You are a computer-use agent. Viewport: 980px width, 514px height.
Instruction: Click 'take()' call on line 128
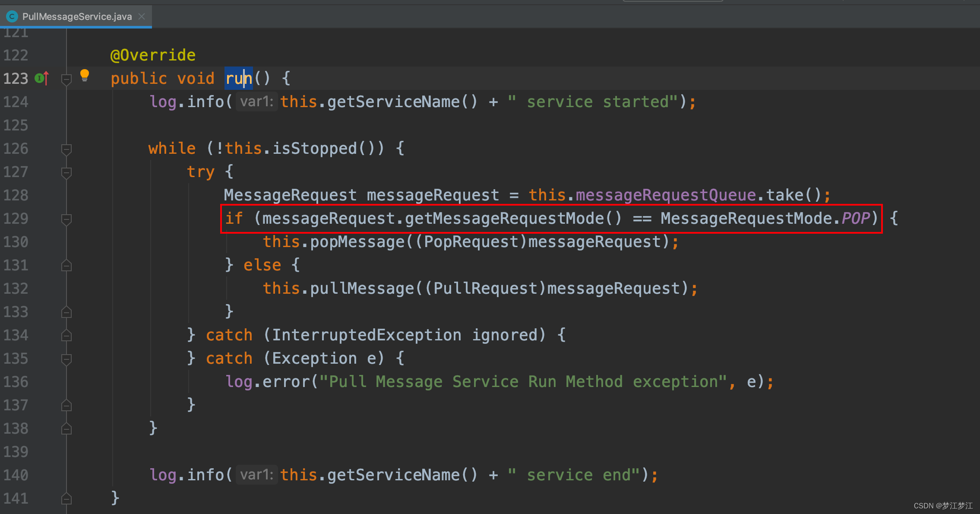click(793, 195)
